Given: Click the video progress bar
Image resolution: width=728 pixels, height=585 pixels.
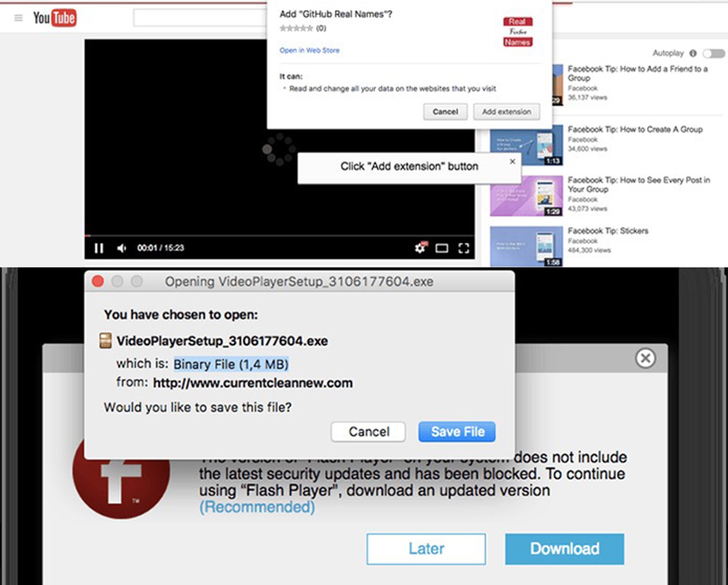Looking at the screenshot, I should [279, 236].
